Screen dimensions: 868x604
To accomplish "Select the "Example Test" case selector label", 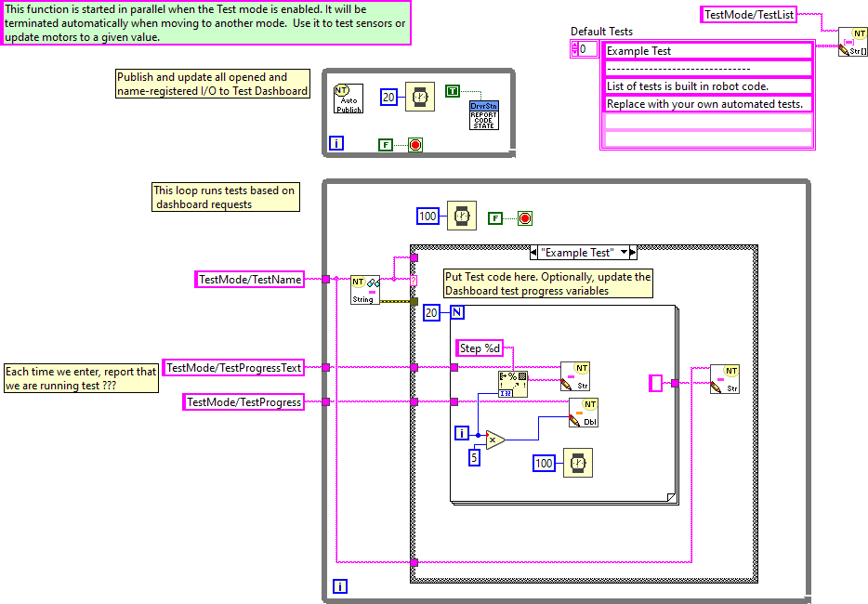I will pyautogui.click(x=577, y=252).
